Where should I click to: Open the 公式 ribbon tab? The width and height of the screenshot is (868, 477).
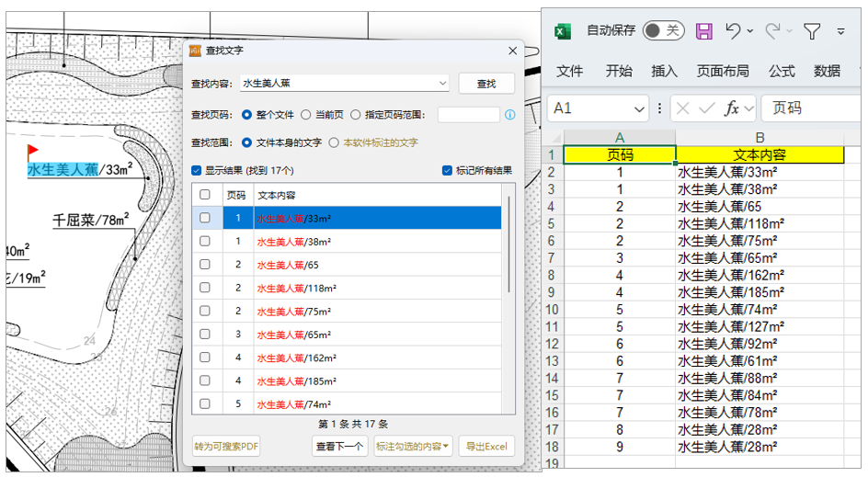point(782,71)
